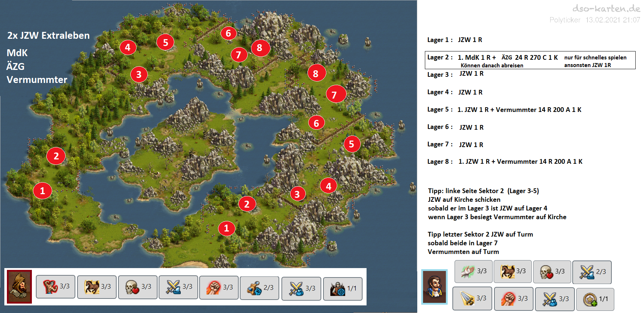644x313 pixels.
Task: Click camp marker 1 on the westernmost island
Action: [42, 191]
